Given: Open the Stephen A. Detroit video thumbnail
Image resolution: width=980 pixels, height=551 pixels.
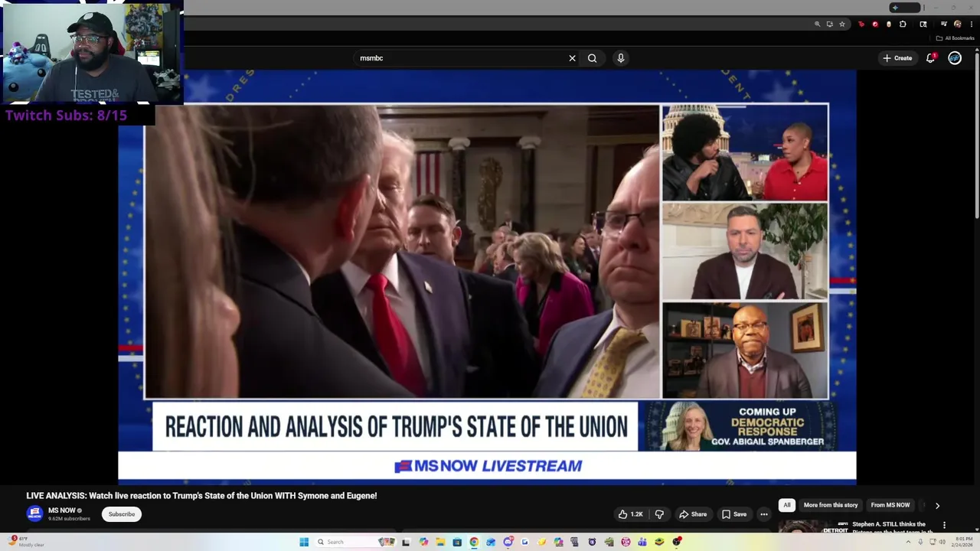Looking at the screenshot, I should click(x=813, y=527).
